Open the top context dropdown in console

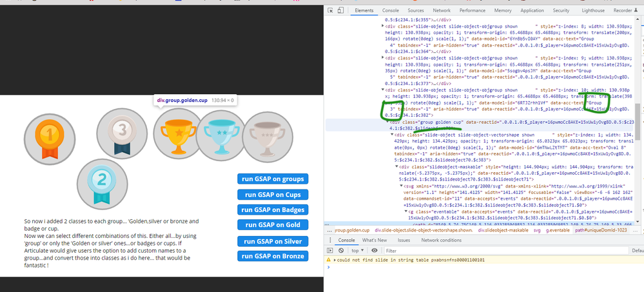pos(357,250)
